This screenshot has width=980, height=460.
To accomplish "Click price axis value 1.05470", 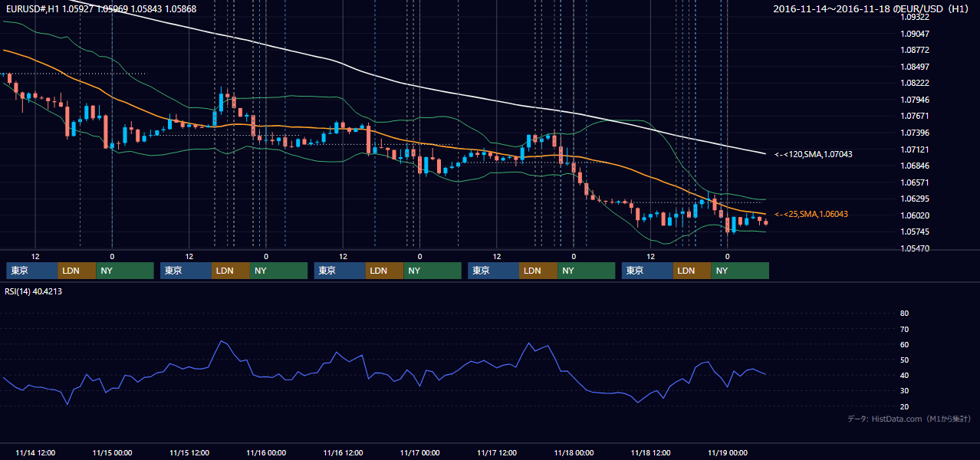I will (914, 248).
